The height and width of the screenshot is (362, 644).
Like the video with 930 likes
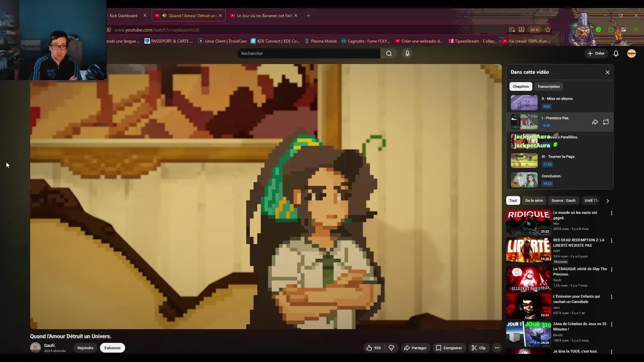tap(373, 348)
